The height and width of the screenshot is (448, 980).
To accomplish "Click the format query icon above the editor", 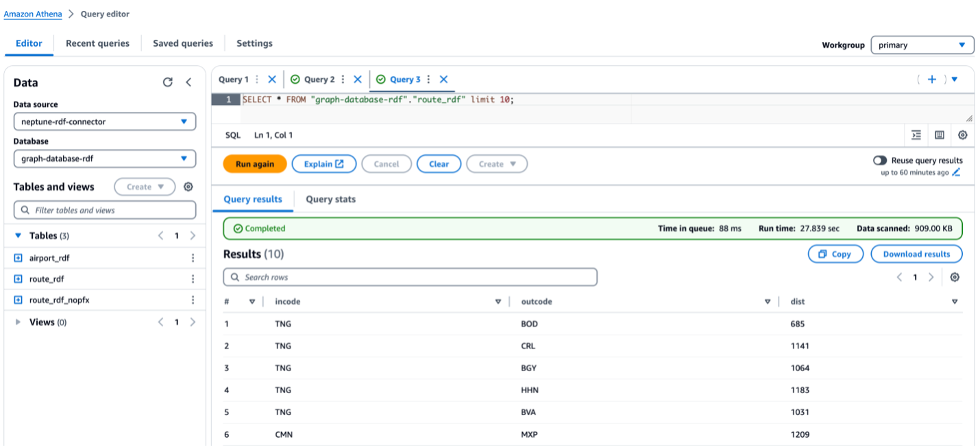I will 916,135.
